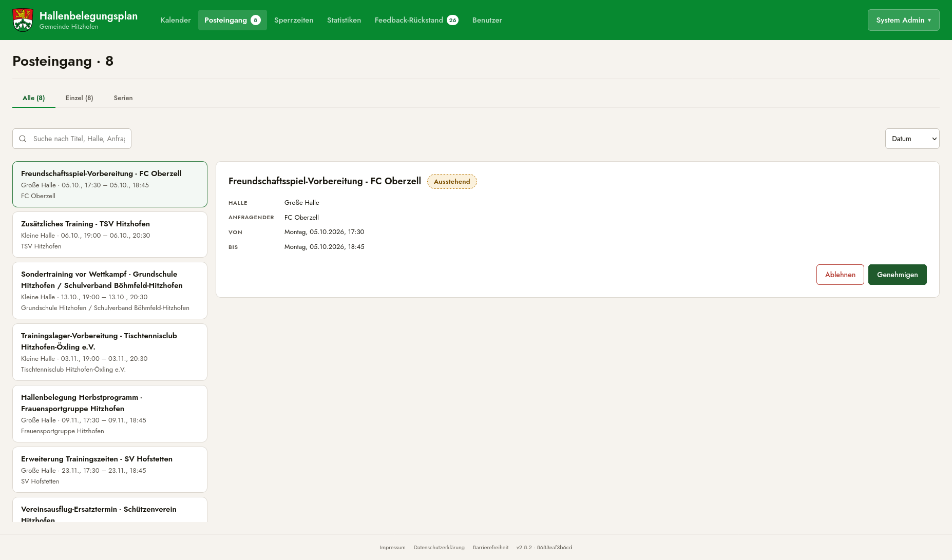Image resolution: width=952 pixels, height=560 pixels.
Task: Approve request with Genehmigen button
Action: click(897, 275)
